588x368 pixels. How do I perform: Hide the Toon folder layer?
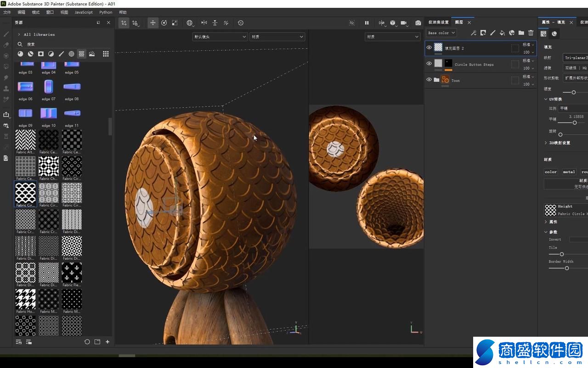(429, 80)
